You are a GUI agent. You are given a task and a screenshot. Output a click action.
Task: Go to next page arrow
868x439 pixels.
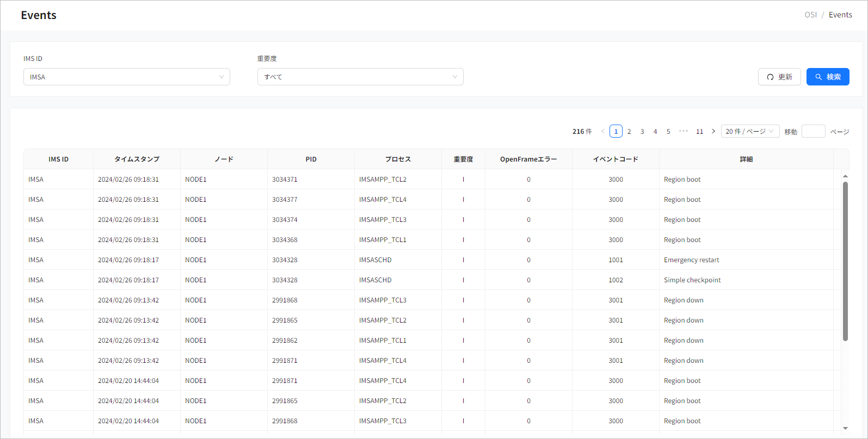click(x=713, y=131)
